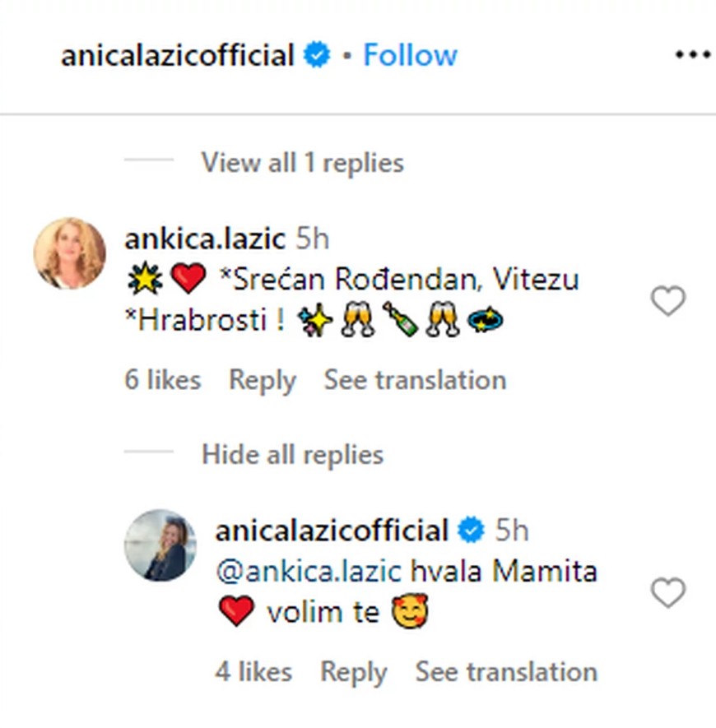View the '4 likes' list

[x=253, y=672]
